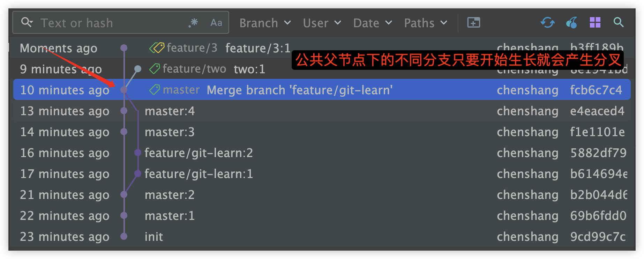Click the colorful grid view-options icon

click(595, 23)
